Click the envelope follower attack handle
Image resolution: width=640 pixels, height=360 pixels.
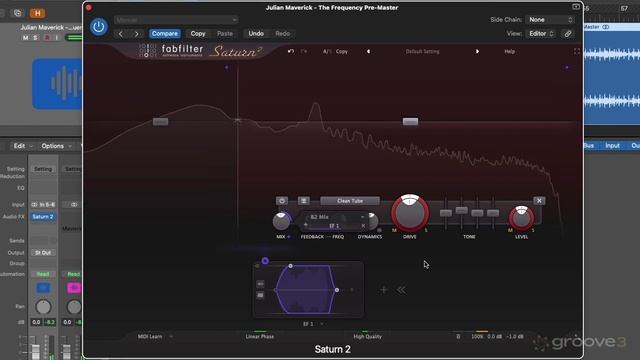click(291, 266)
